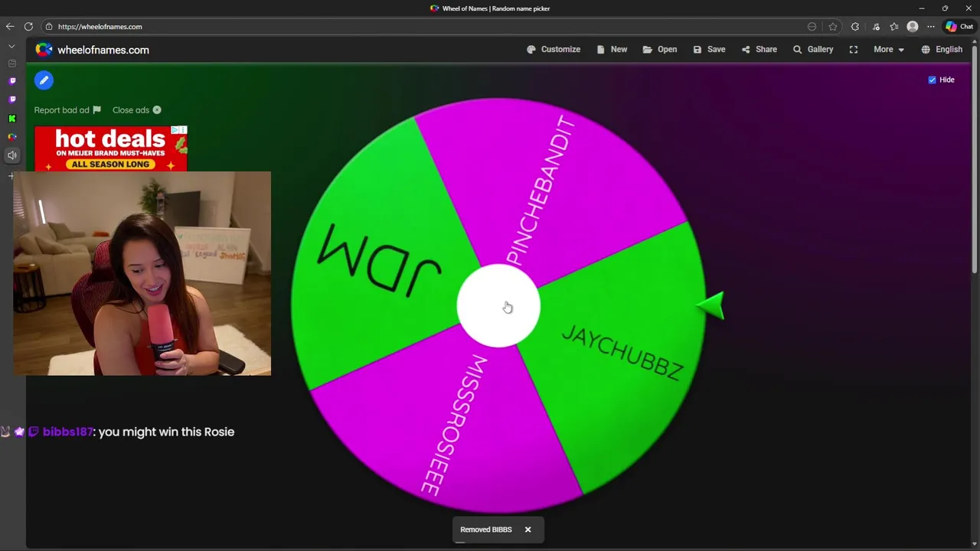
Task: Uncheck the Hide checkbox
Action: pos(932,80)
